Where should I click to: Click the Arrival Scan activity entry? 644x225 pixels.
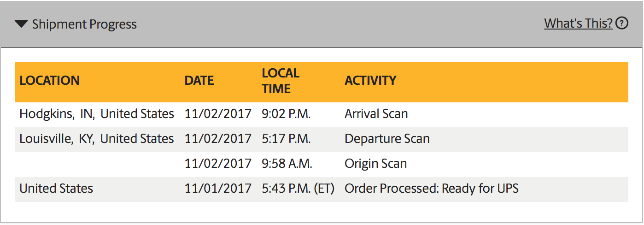click(376, 114)
